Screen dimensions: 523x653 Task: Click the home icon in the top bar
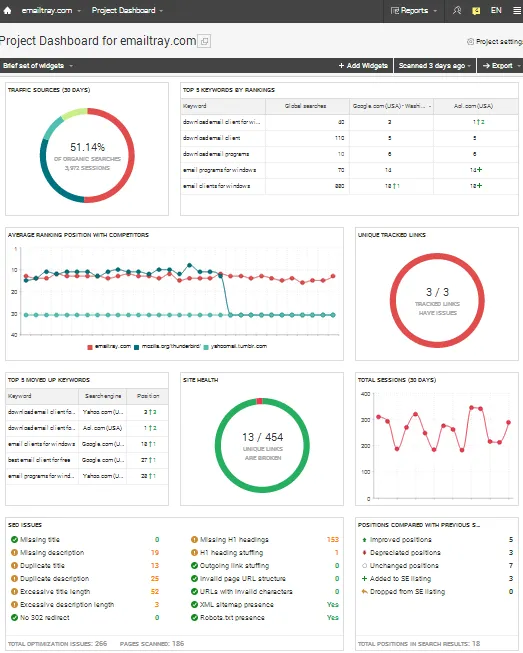tap(7, 11)
